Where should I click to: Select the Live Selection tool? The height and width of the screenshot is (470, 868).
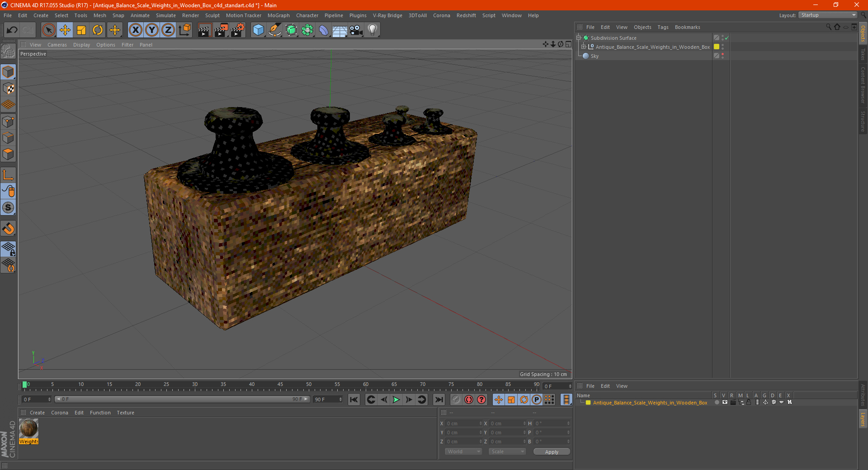click(x=48, y=30)
